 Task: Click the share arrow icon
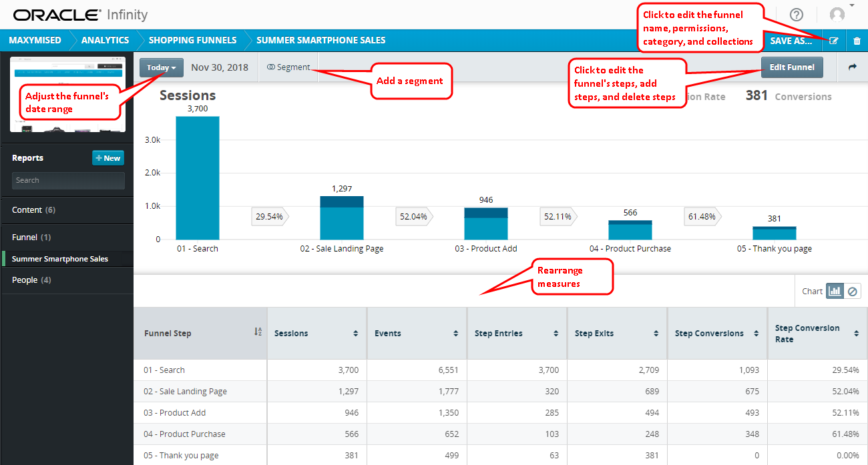852,67
